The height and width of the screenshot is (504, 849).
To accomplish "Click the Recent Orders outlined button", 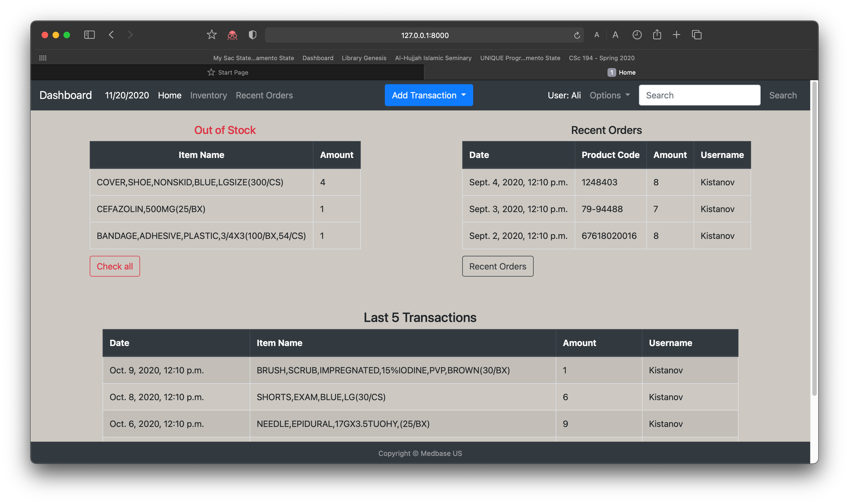I will tap(497, 266).
